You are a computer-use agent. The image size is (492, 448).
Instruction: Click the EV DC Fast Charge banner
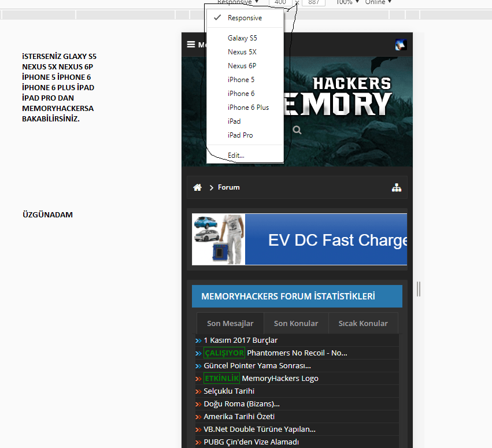point(299,239)
